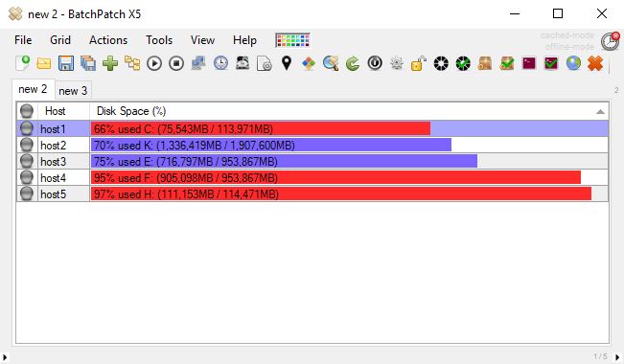Click the globe icon in toolbar
The height and width of the screenshot is (364, 624).
(573, 63)
